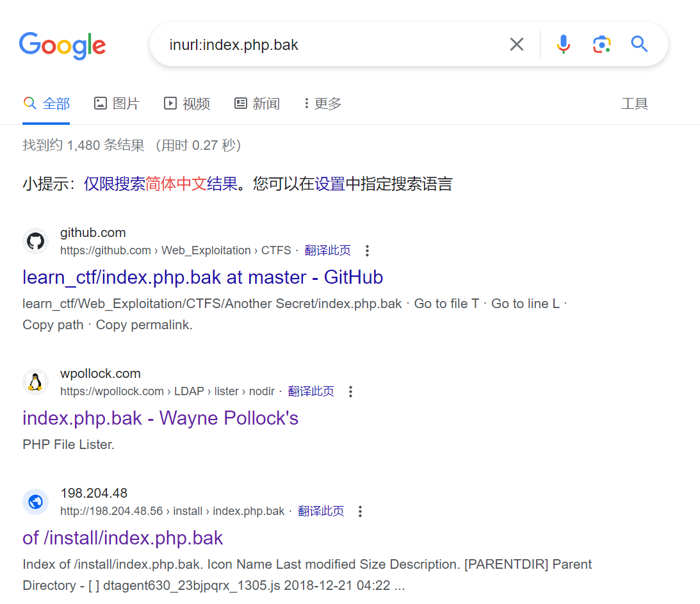
Task: Open three-dot menu for GitHub result
Action: (367, 250)
